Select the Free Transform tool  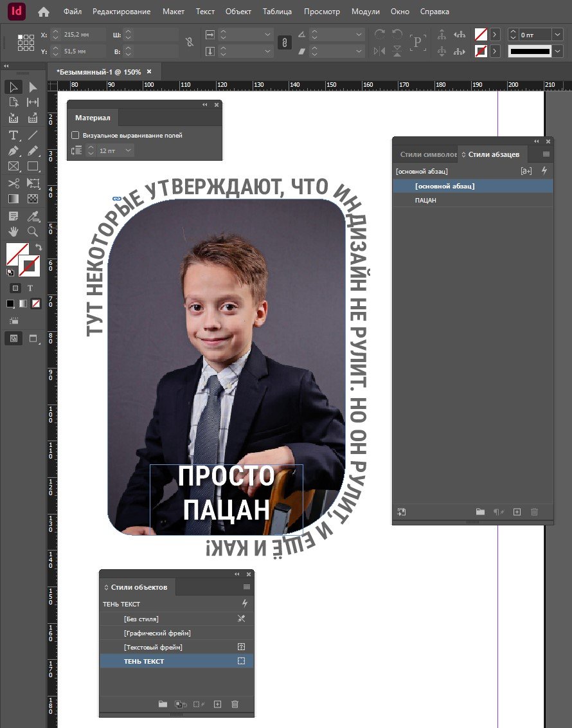(33, 183)
